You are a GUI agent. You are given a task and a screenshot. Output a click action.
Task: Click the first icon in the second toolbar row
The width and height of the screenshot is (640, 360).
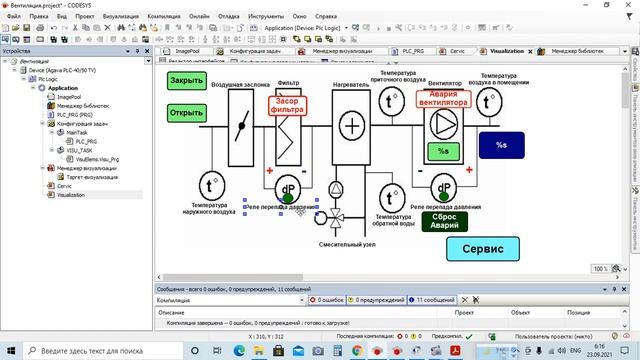(x=5, y=40)
